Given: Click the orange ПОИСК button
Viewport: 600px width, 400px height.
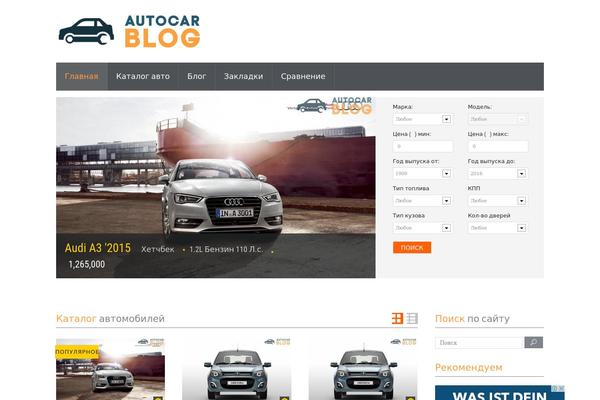Looking at the screenshot, I should 412,247.
